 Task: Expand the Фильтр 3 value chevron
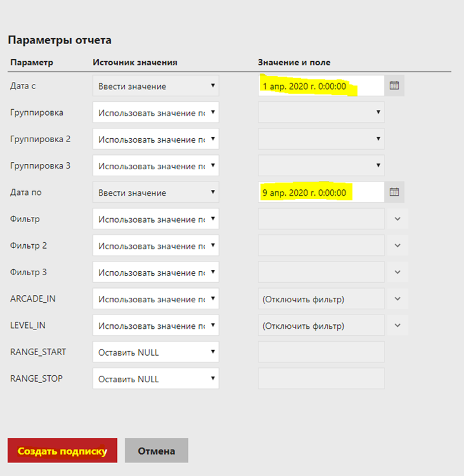(397, 273)
